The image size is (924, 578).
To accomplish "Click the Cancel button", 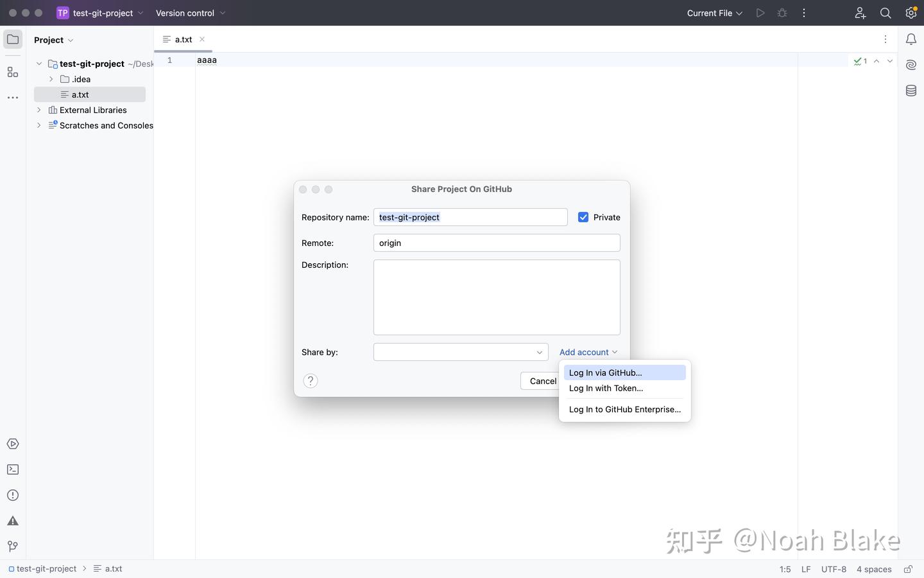I will coord(543,381).
